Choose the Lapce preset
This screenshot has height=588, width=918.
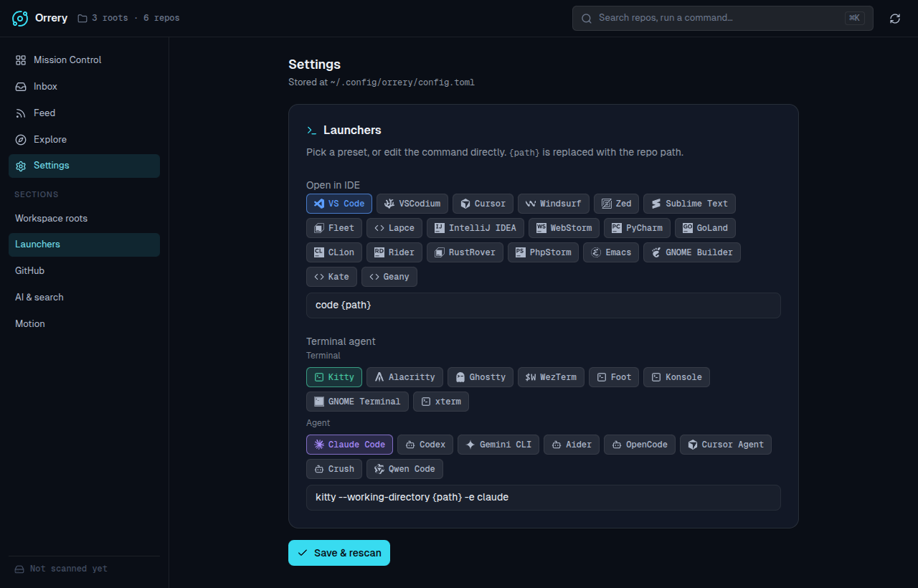click(x=394, y=228)
